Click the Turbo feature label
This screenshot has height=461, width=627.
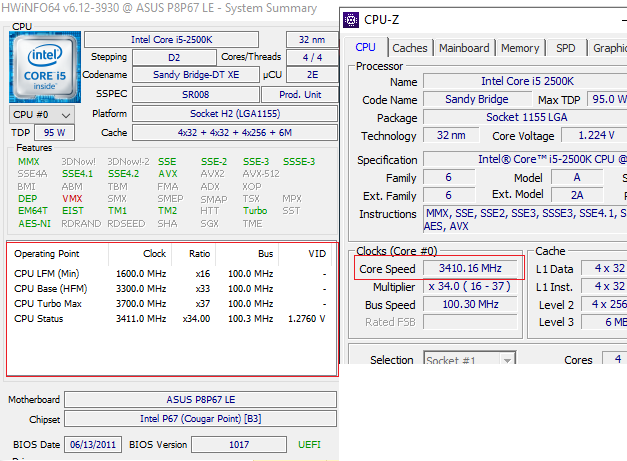(x=255, y=211)
